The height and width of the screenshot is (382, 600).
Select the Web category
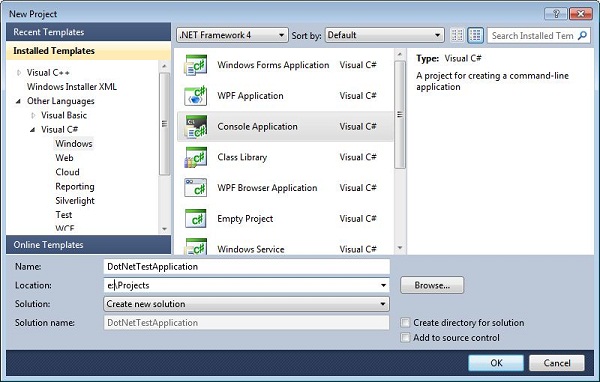click(64, 158)
